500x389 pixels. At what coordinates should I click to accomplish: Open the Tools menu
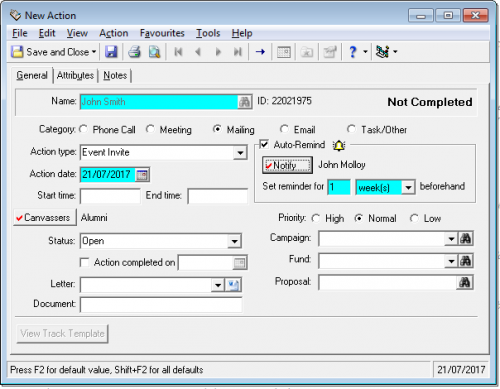[208, 33]
